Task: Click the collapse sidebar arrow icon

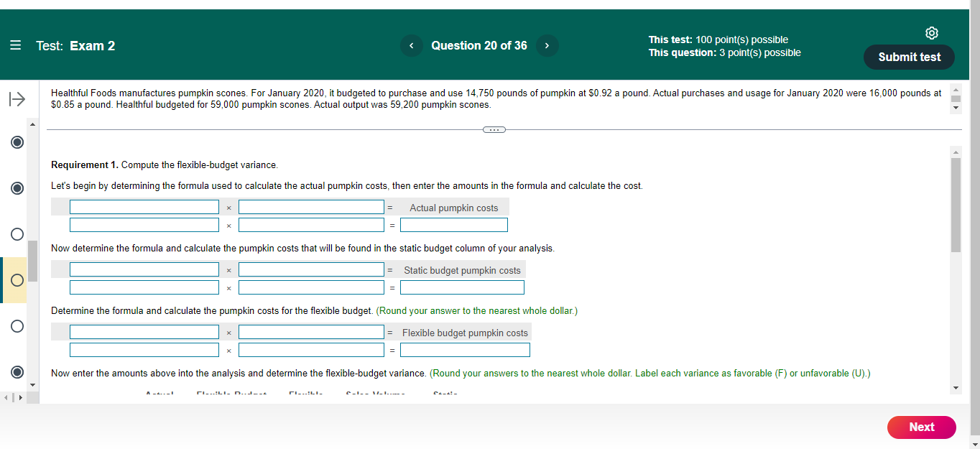Action: pyautogui.click(x=17, y=98)
